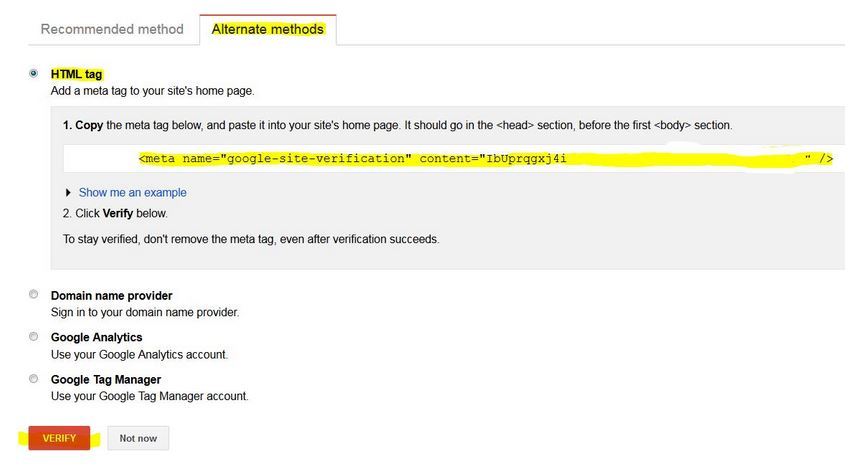This screenshot has width=860, height=476.
Task: Pick the Google Tag Manager radio button
Action: tap(34, 379)
